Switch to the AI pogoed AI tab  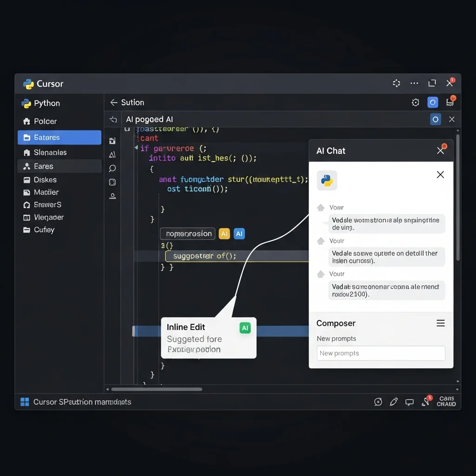(x=149, y=119)
